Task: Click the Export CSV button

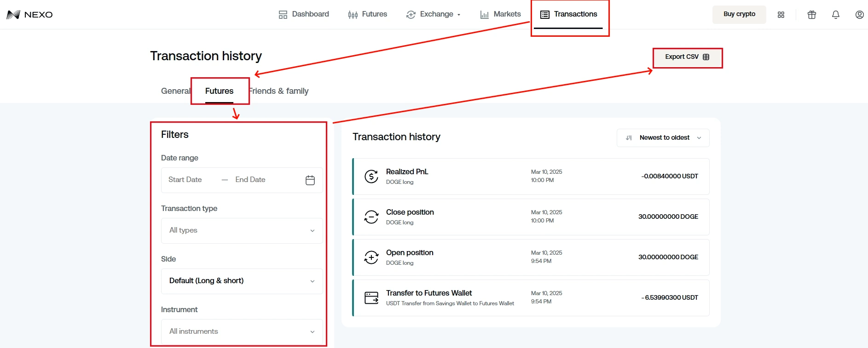Action: (x=688, y=57)
